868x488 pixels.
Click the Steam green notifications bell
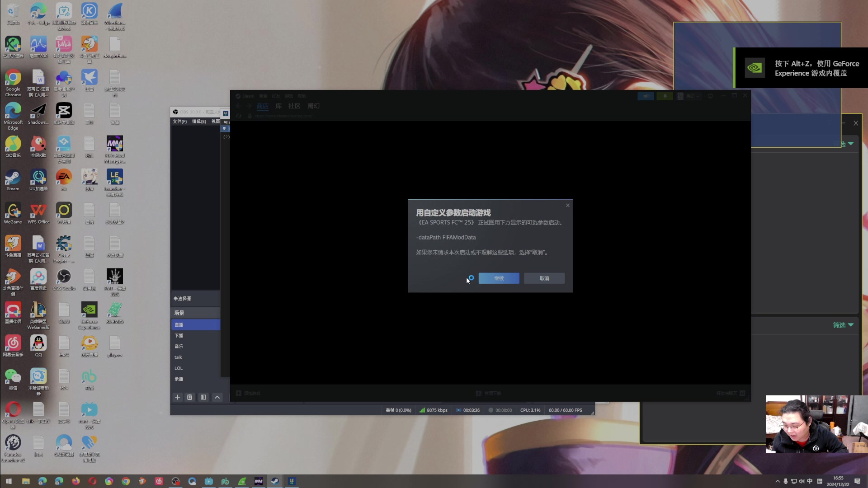coord(665,96)
